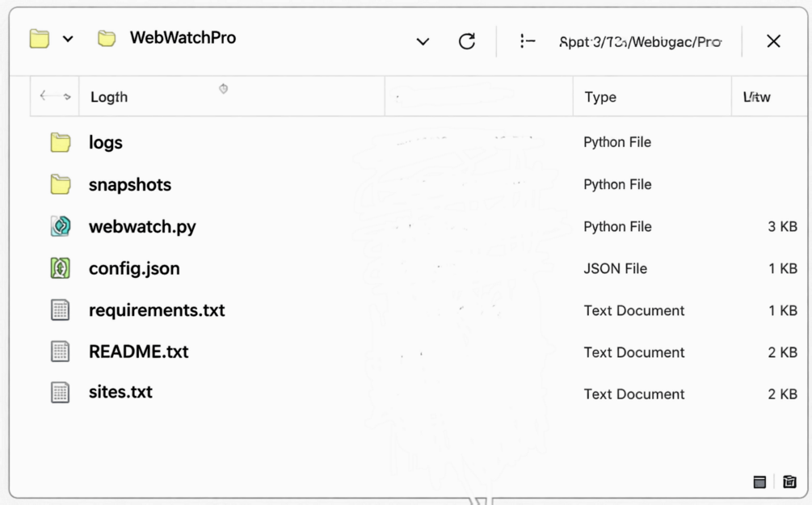This screenshot has width=812, height=505.
Task: Click the WebWatchPro folder icon in the address bar
Action: 107,38
